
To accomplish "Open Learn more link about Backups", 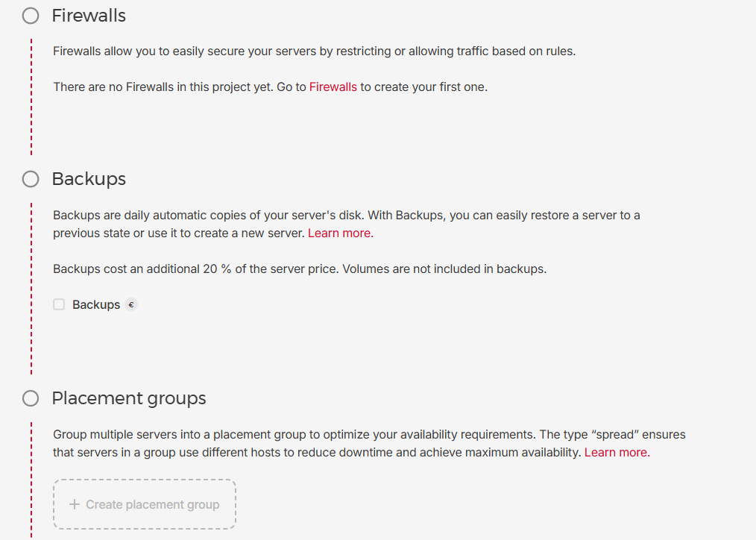I will pos(340,233).
